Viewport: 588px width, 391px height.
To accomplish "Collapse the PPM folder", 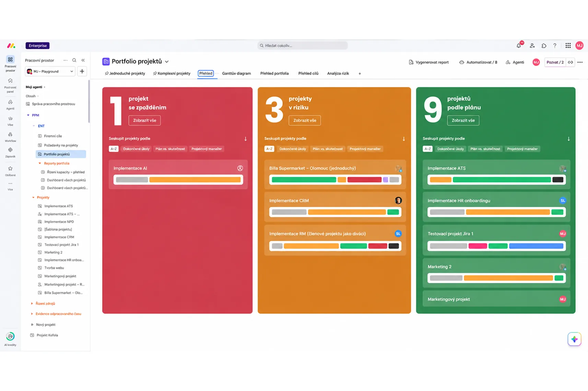I will 28,115.
